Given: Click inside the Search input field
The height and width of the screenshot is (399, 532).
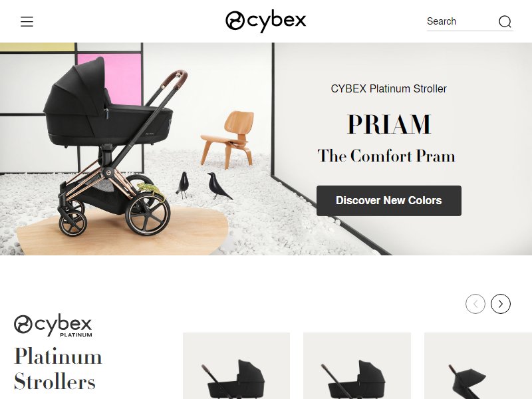Looking at the screenshot, I should tap(460, 21).
